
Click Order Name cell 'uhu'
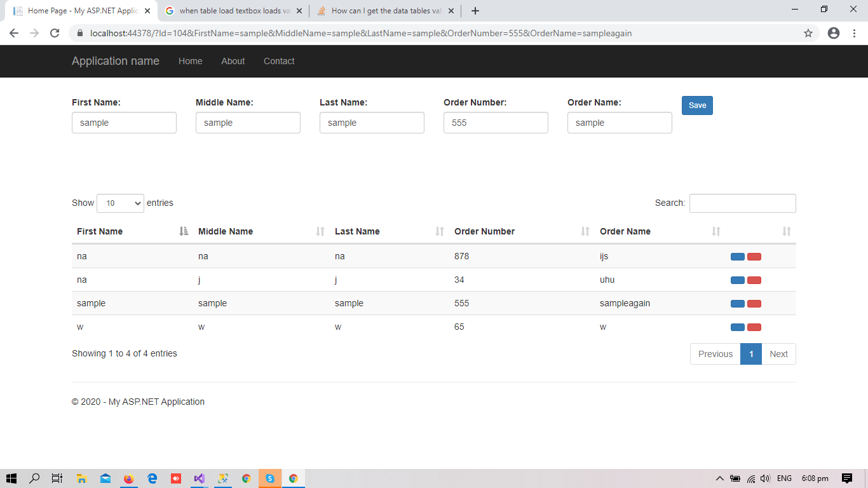[607, 280]
